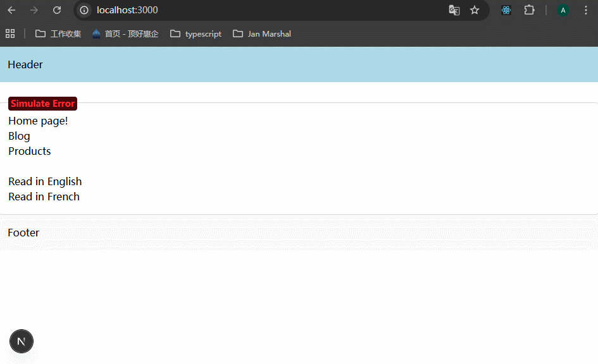Focus the localhost:3000 address bar
This screenshot has height=364, width=598.
point(253,10)
